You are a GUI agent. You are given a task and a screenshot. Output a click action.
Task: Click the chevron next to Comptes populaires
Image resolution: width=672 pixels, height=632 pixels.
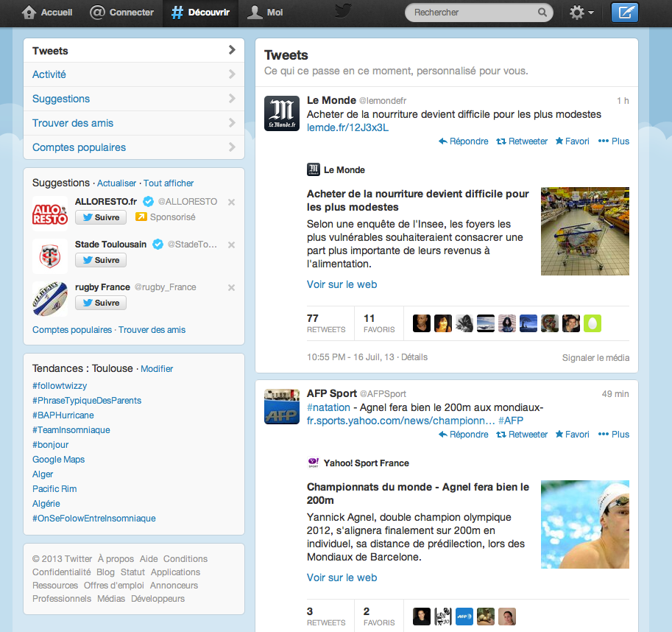232,147
